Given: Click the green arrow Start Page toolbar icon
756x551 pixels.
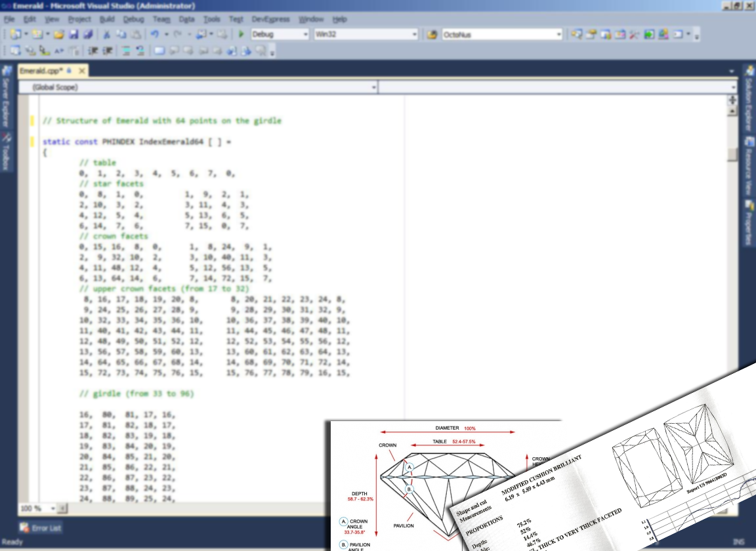Looking at the screenshot, I should click(x=649, y=34).
